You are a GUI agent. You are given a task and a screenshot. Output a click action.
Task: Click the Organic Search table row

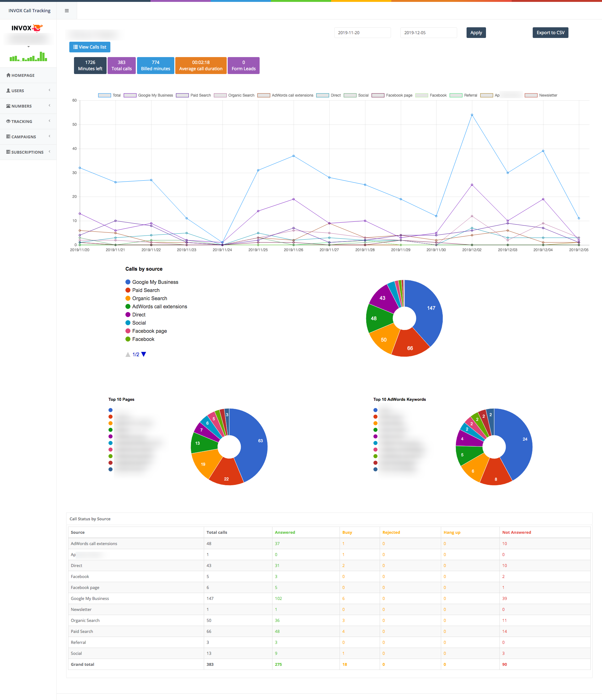(x=329, y=620)
